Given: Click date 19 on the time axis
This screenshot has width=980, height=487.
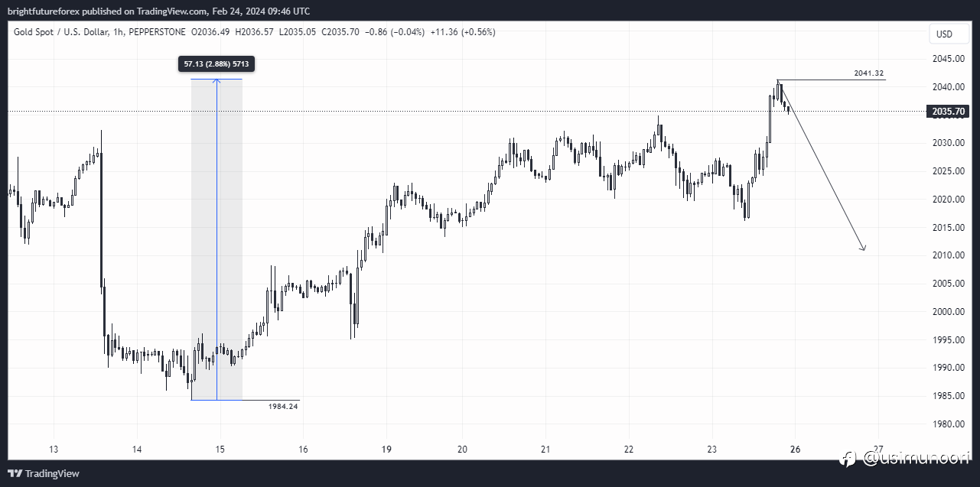Looking at the screenshot, I should coord(386,450).
